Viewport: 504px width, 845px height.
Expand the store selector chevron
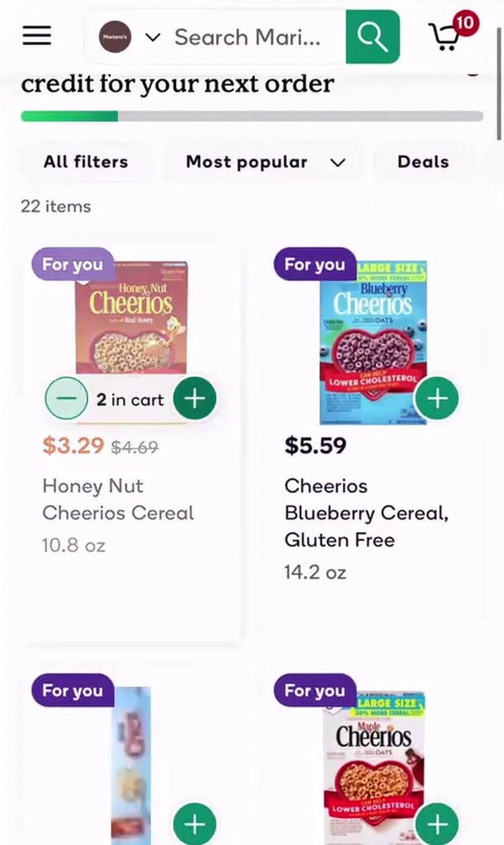[153, 37]
